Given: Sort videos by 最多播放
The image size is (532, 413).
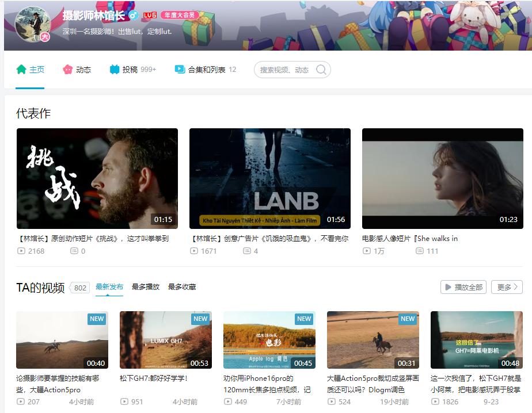Looking at the screenshot, I should (x=145, y=287).
